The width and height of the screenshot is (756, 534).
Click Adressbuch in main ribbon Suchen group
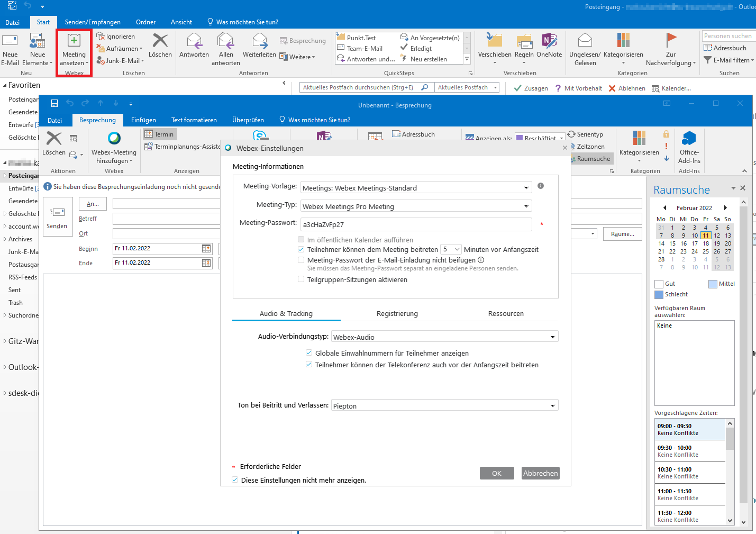725,48
